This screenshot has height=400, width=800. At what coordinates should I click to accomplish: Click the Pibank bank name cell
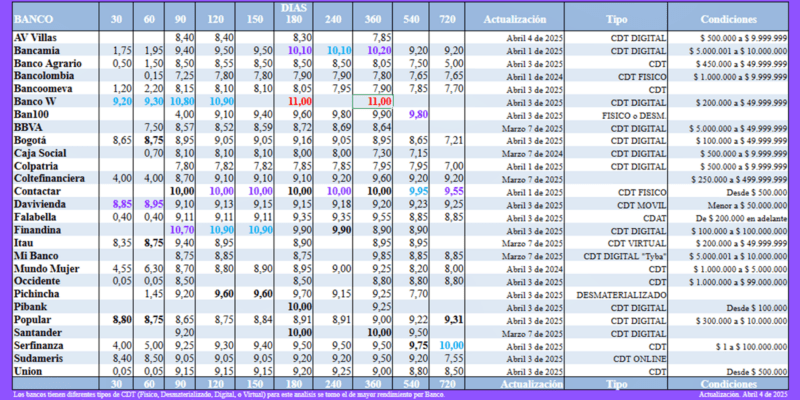click(x=32, y=307)
